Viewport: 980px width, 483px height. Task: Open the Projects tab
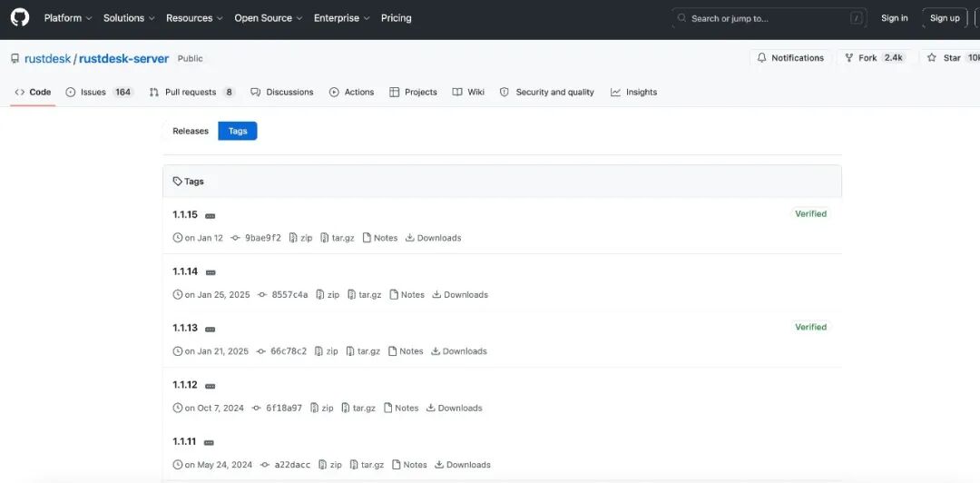point(413,92)
